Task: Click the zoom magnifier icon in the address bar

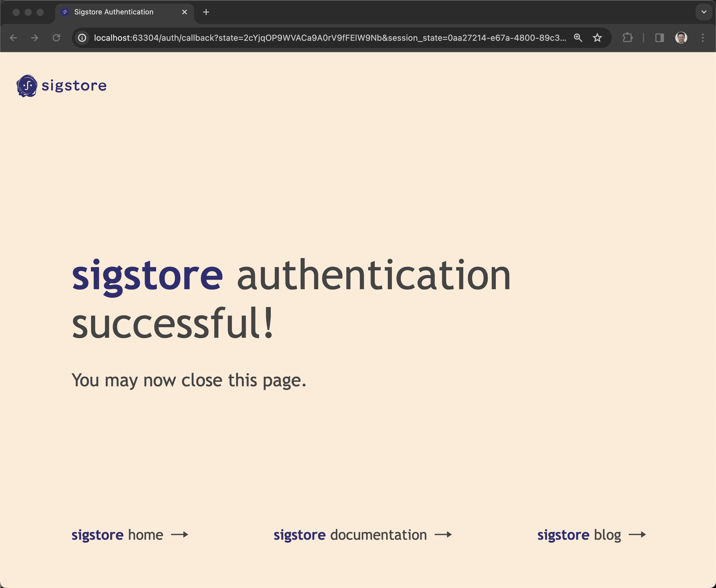Action: 578,37
